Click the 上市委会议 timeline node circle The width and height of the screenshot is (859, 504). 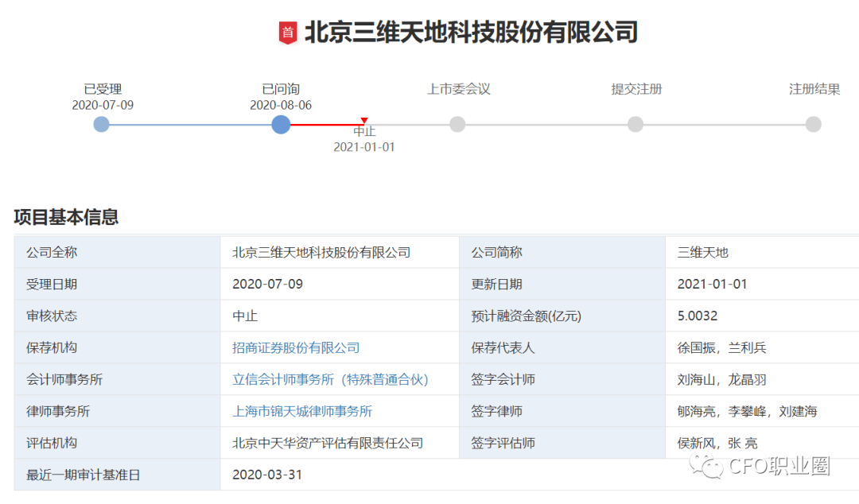click(457, 124)
